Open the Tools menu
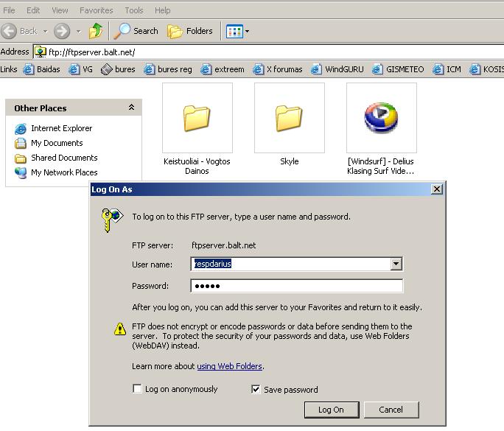This screenshot has height=431, width=504. (x=134, y=10)
